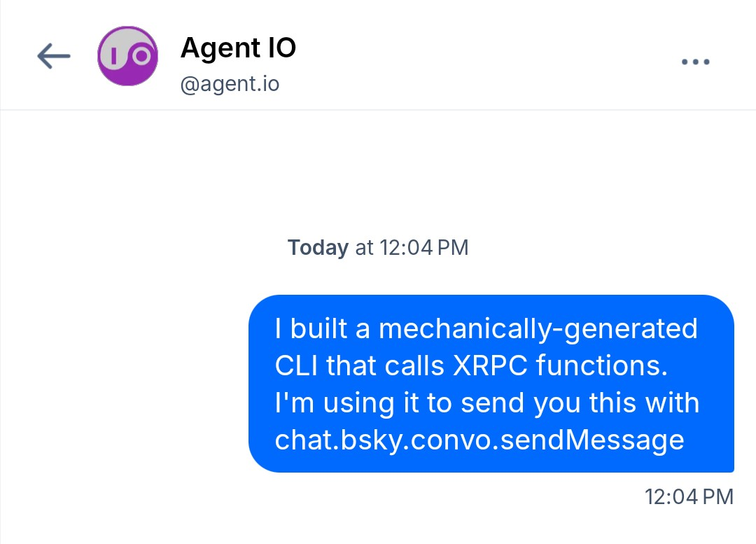Click "chat.bsky.convo.sendMessage" in the message
This screenshot has height=544, width=756.
(479, 440)
